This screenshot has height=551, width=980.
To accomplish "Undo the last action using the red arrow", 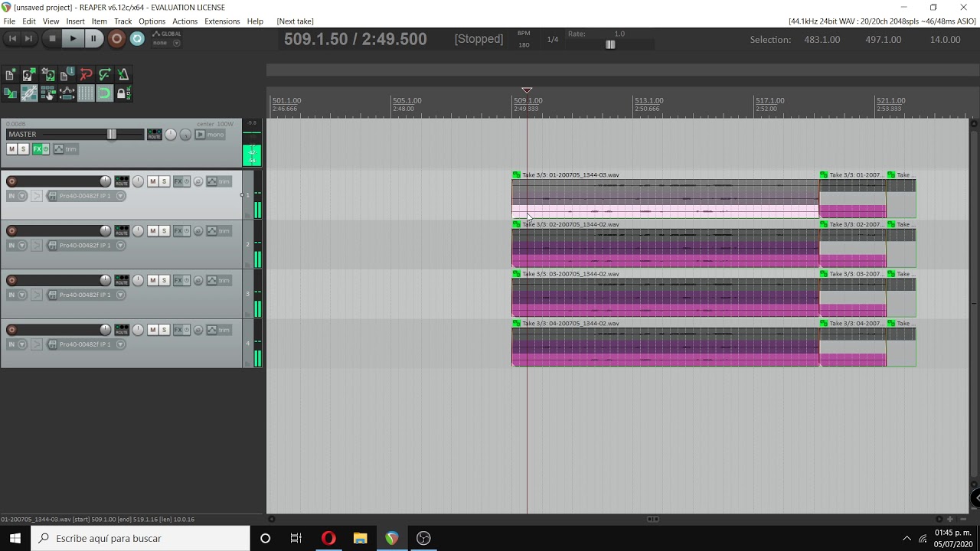I will 86,75.
